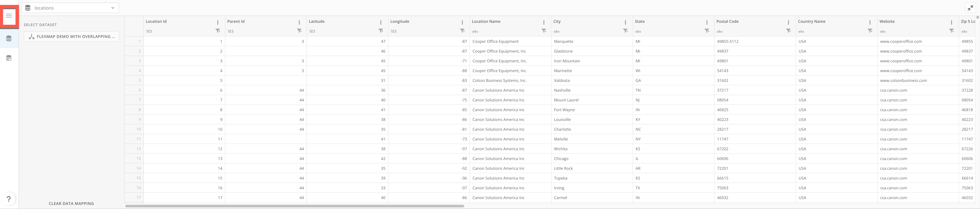Click the Flexmap Demo With Overlapping dataset button
980x209 pixels.
[72, 36]
